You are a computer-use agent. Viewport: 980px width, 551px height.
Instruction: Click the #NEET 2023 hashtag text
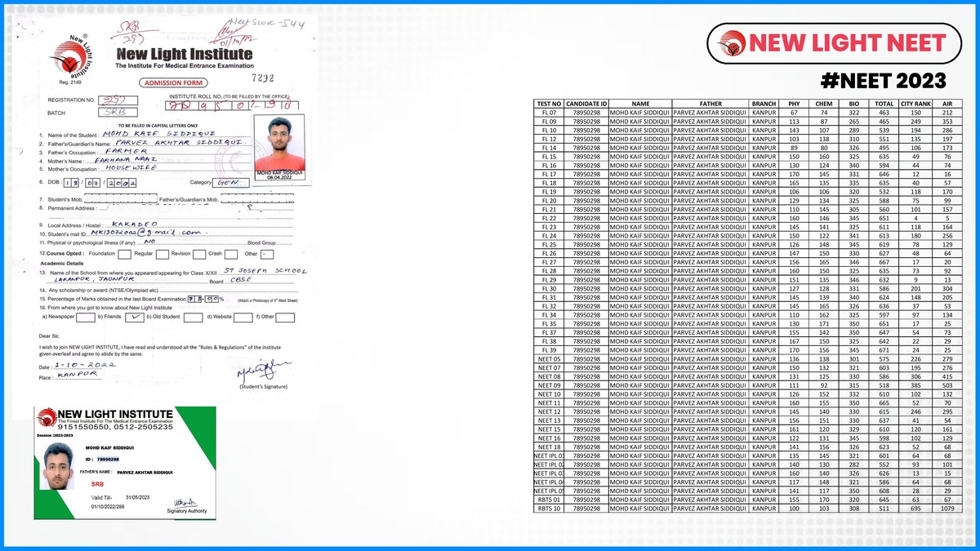tap(883, 81)
